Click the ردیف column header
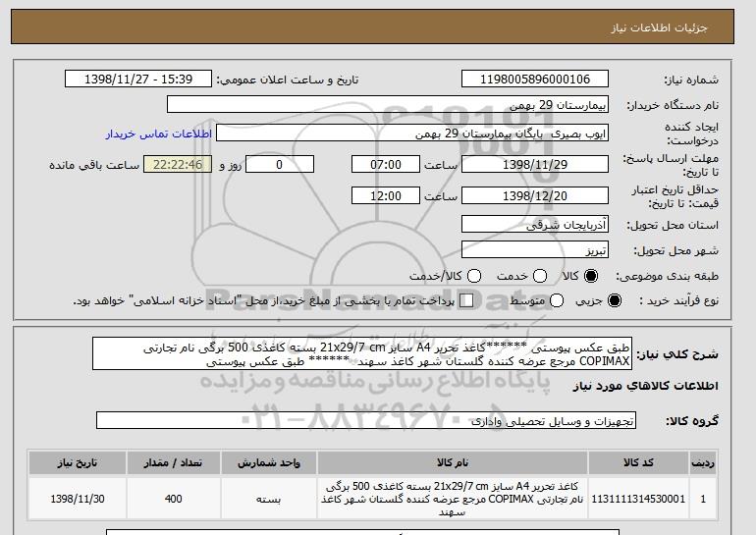Viewport: 756px width, 535px height. tap(703, 462)
